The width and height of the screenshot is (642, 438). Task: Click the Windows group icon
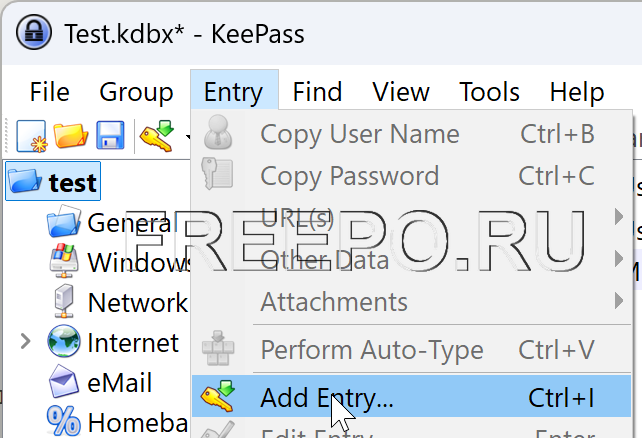tap(64, 261)
